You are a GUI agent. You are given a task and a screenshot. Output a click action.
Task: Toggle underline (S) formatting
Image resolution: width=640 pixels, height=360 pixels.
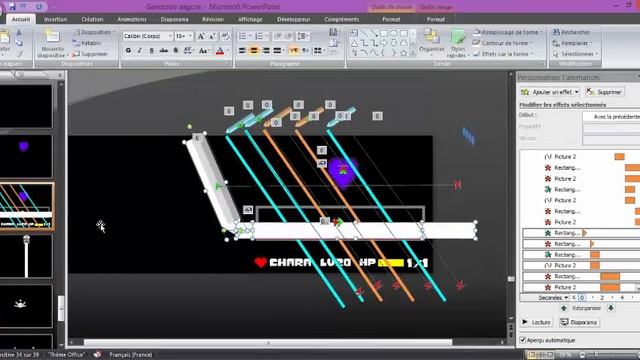tap(151, 50)
